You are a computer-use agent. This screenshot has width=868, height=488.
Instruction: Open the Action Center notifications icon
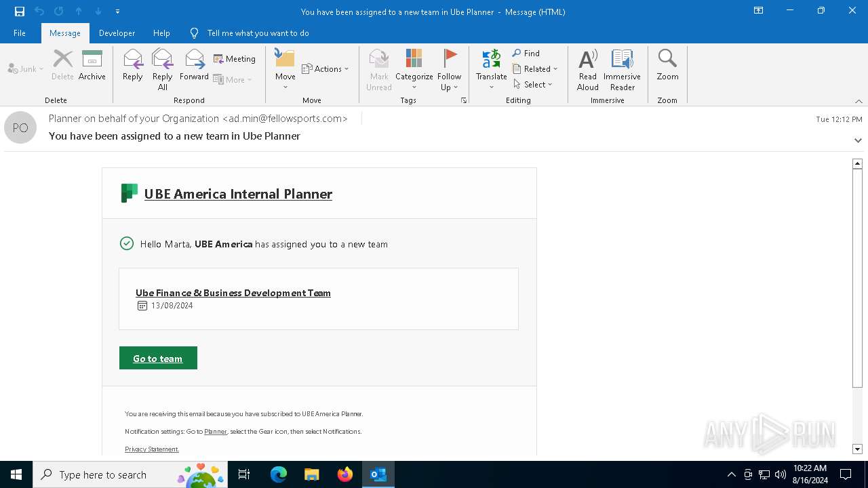846,474
